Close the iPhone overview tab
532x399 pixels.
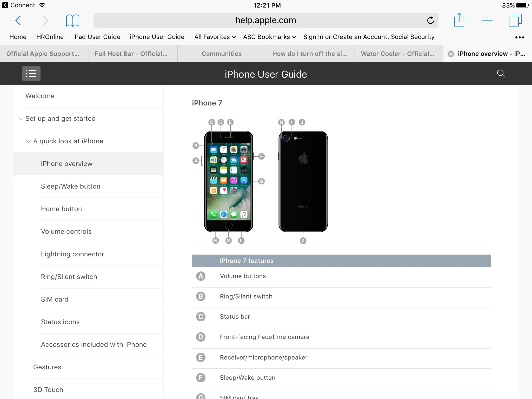click(451, 54)
